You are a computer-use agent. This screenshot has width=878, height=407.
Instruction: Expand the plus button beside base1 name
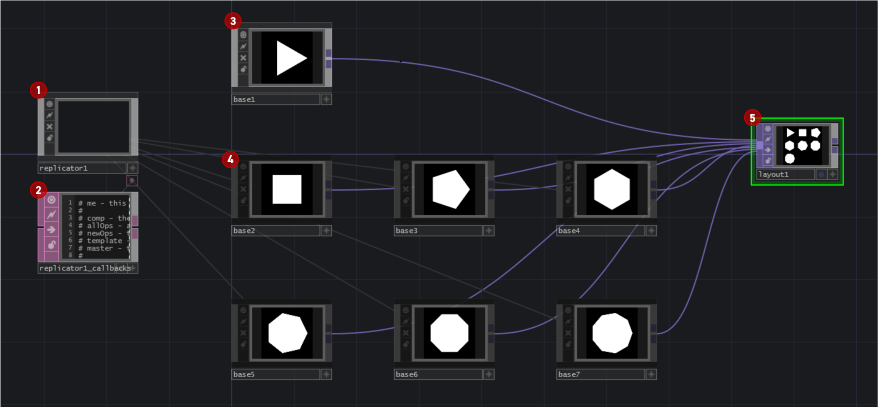(326, 100)
